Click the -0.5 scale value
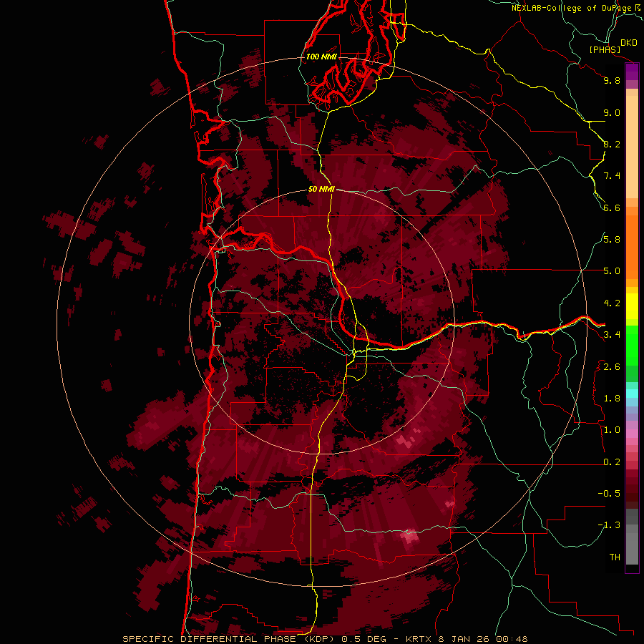This screenshot has height=644, width=644. coord(609,494)
